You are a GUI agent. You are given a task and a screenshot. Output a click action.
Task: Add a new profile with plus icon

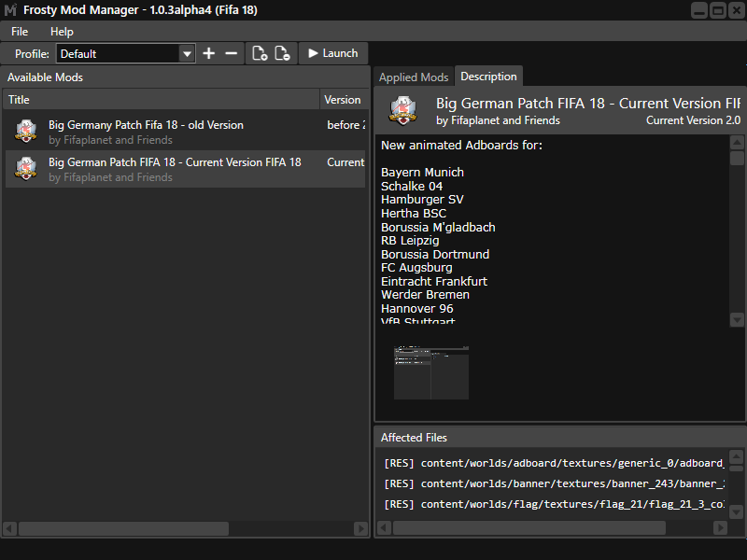coord(208,53)
